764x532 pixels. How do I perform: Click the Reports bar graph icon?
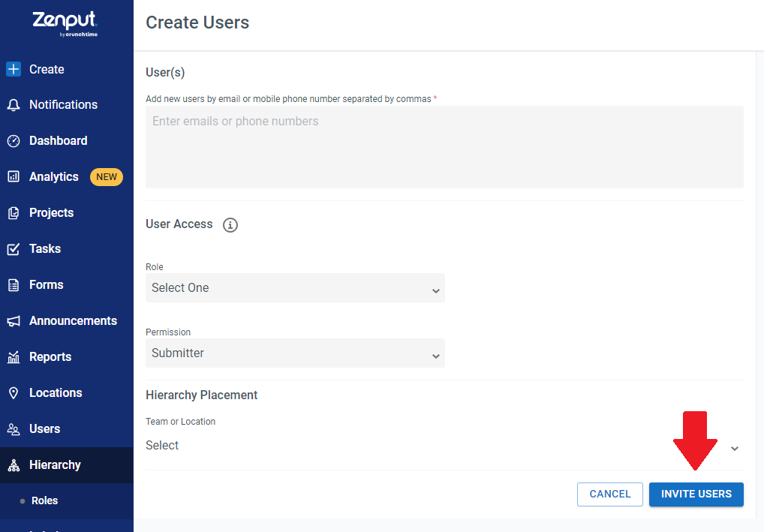click(14, 357)
